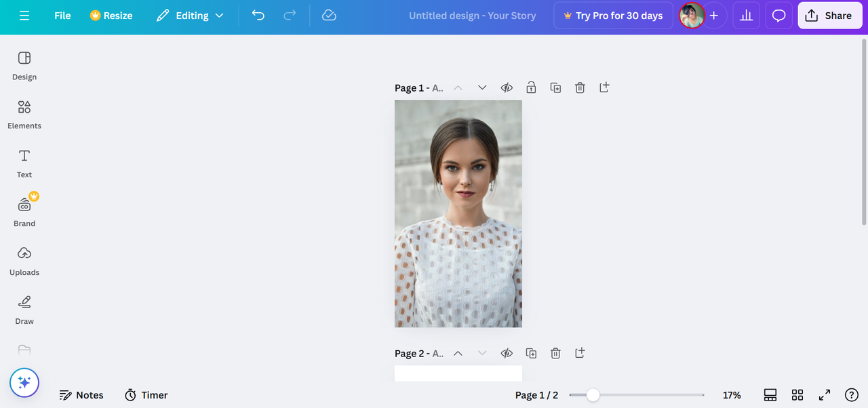
Task: Select the woman portrait on Page 1
Action: tap(458, 214)
